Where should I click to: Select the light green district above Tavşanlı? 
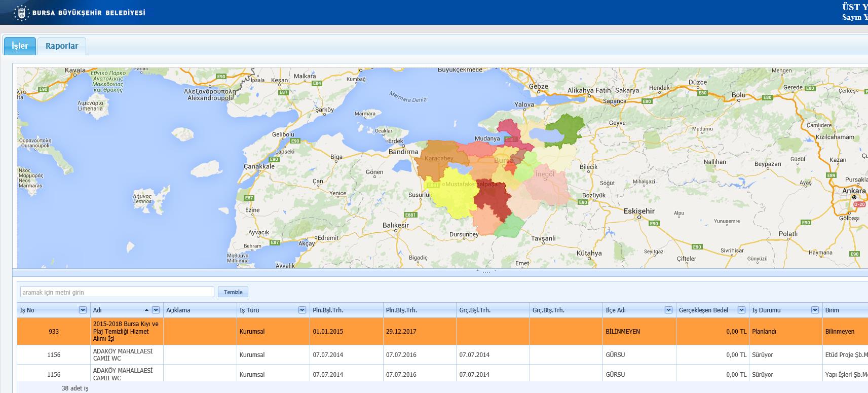pos(509,227)
